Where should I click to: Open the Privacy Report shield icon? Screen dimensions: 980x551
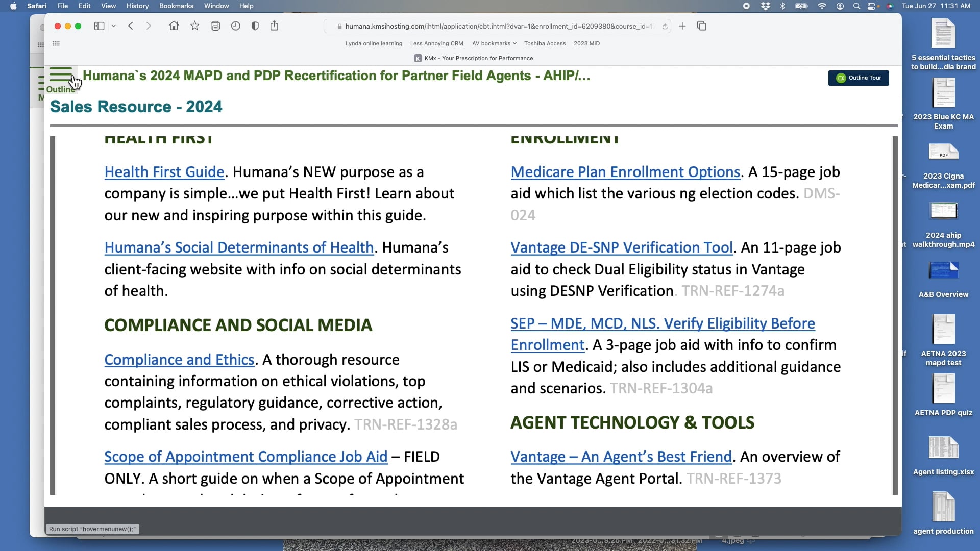pos(255,26)
